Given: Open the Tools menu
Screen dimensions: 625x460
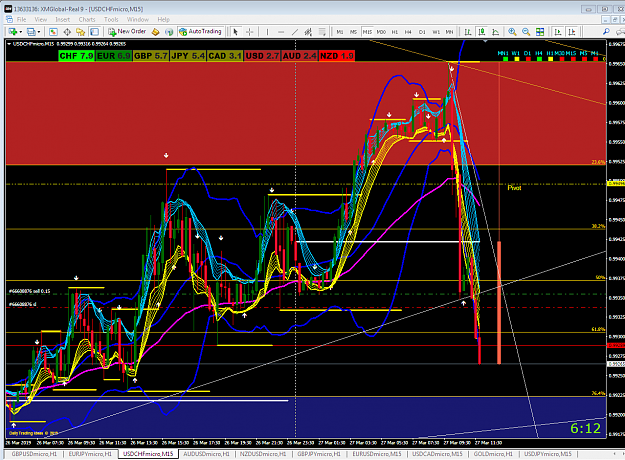Looking at the screenshot, I should click(x=111, y=20).
